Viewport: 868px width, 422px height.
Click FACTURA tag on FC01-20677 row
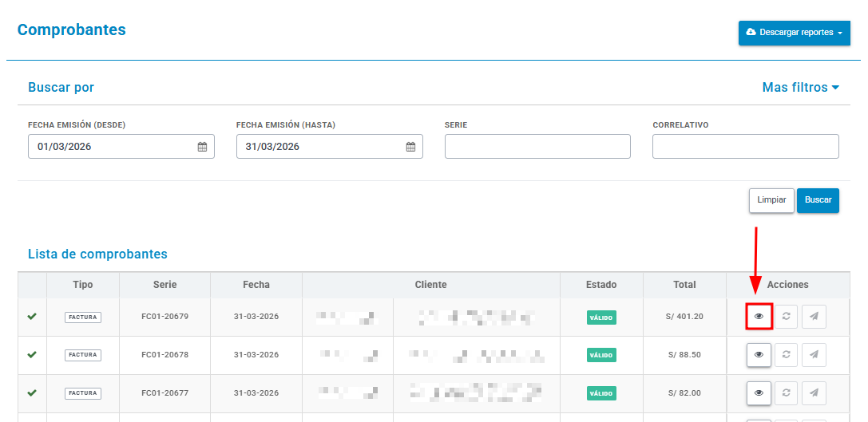(x=83, y=393)
